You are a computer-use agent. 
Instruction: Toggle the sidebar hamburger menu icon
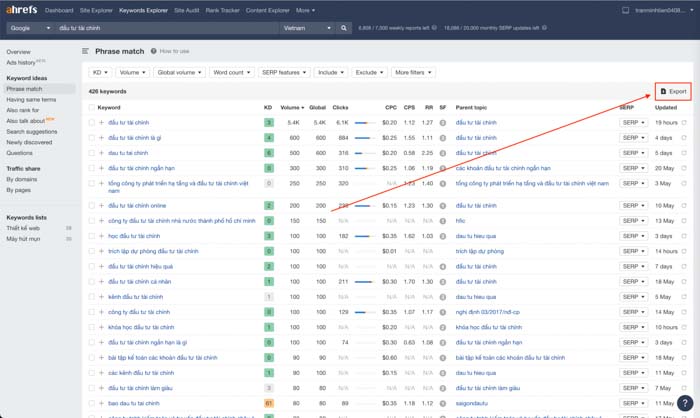85,51
